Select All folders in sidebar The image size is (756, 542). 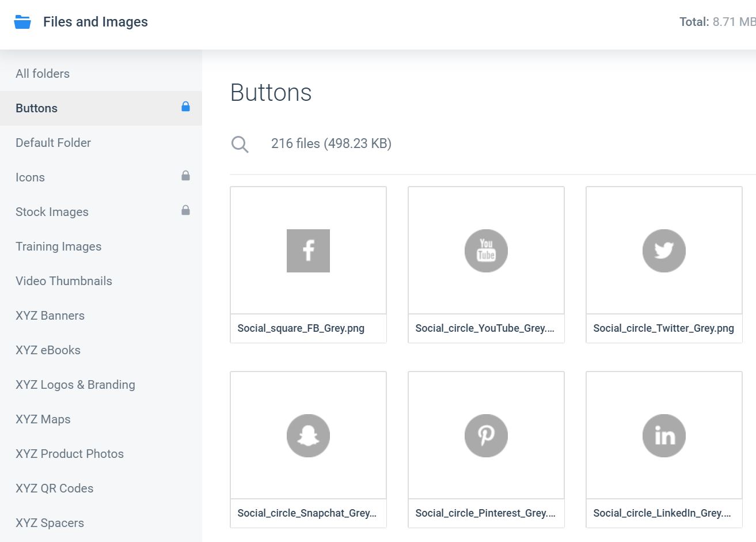coord(101,74)
